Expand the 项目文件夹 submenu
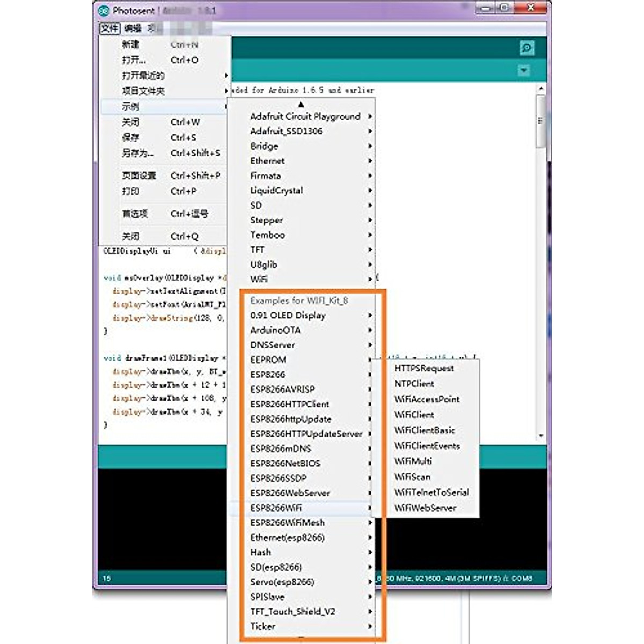This screenshot has width=644, height=644. 143,91
